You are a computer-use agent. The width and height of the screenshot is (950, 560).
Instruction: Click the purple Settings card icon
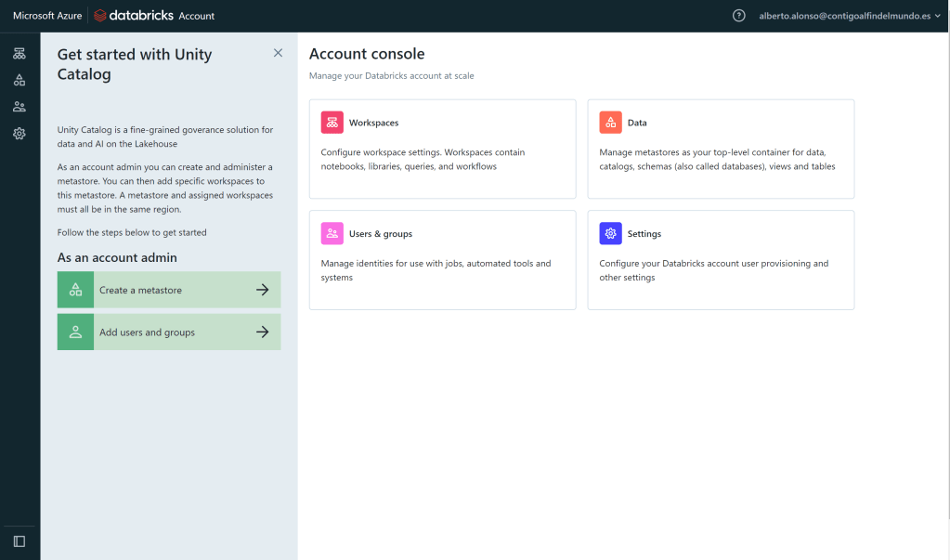[x=610, y=234]
